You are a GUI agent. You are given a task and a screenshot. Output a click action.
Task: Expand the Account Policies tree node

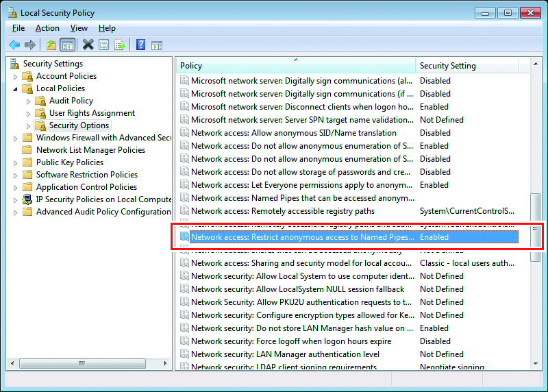tap(16, 76)
